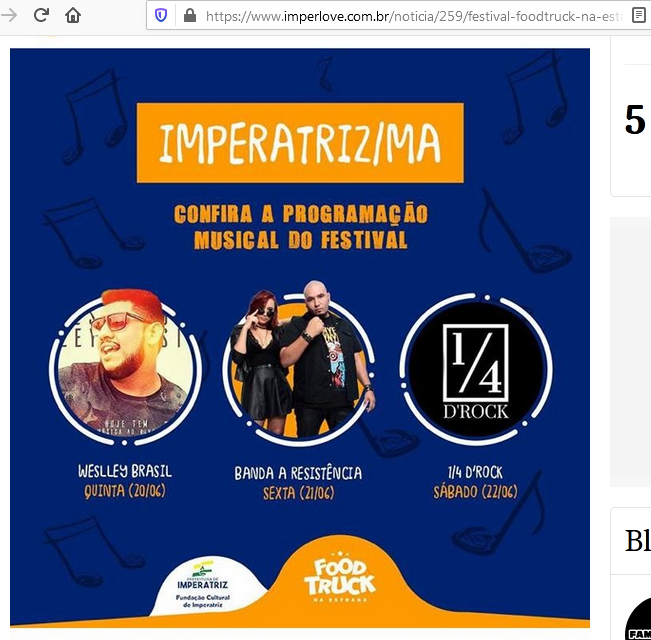Screen dimensions: 651x640
Task: Click the forward navigation arrow
Action: pyautogui.click(x=9, y=15)
